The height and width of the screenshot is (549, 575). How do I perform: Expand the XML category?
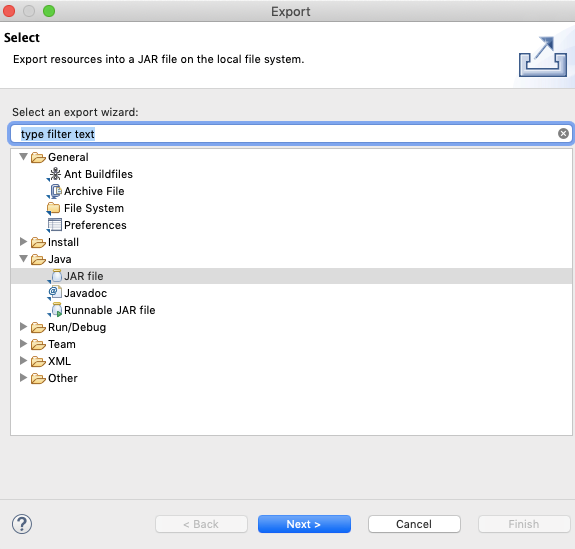23,361
